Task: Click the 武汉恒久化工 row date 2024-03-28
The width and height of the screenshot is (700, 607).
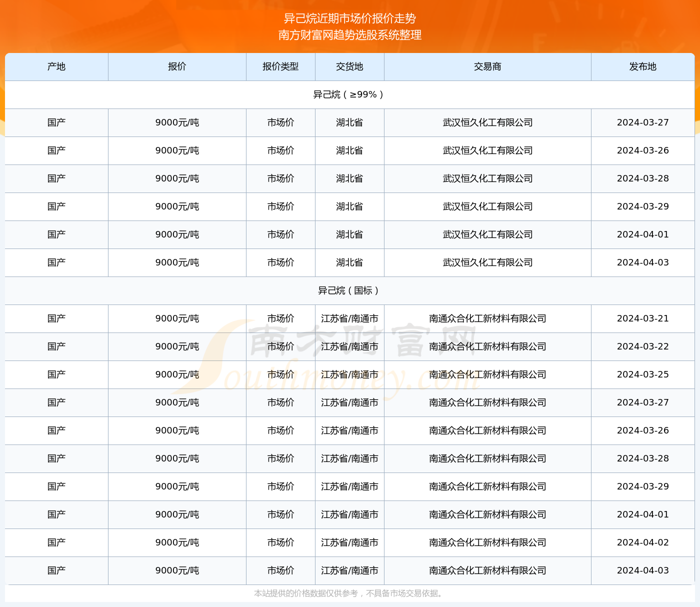Action: (643, 178)
